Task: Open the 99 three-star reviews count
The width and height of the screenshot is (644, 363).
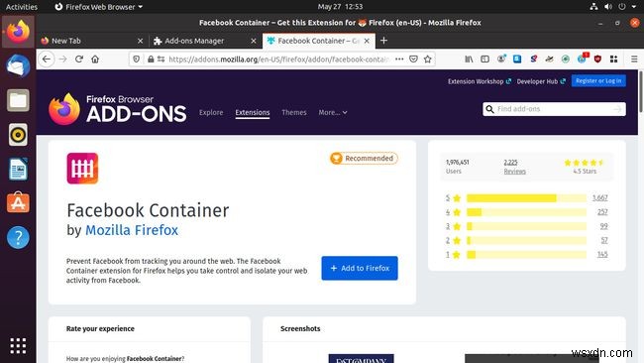Action: (x=603, y=226)
